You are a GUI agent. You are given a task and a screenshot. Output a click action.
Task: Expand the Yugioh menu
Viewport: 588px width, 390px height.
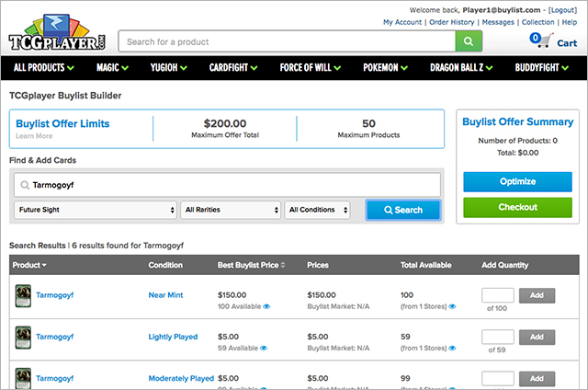[169, 67]
